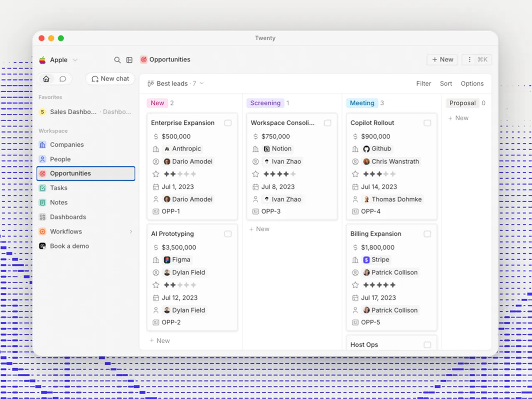The width and height of the screenshot is (532, 399).
Task: Open Dashboards in the sidebar
Action: (x=86, y=217)
